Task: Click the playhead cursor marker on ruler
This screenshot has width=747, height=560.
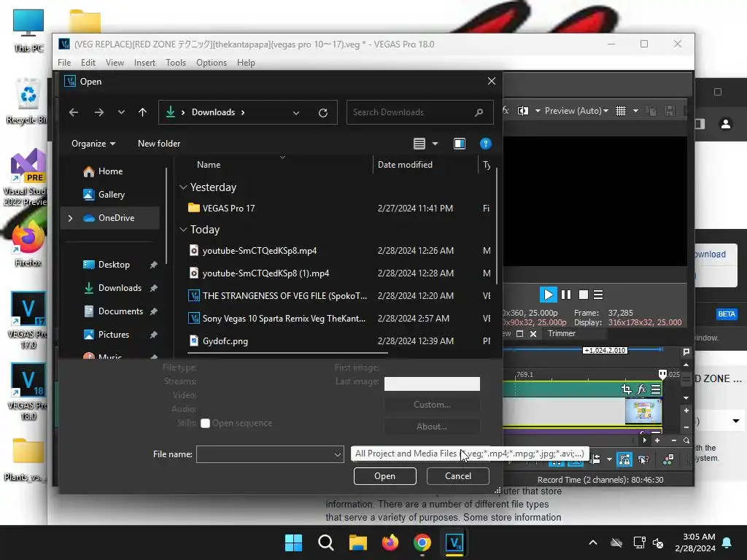Action: [662, 374]
